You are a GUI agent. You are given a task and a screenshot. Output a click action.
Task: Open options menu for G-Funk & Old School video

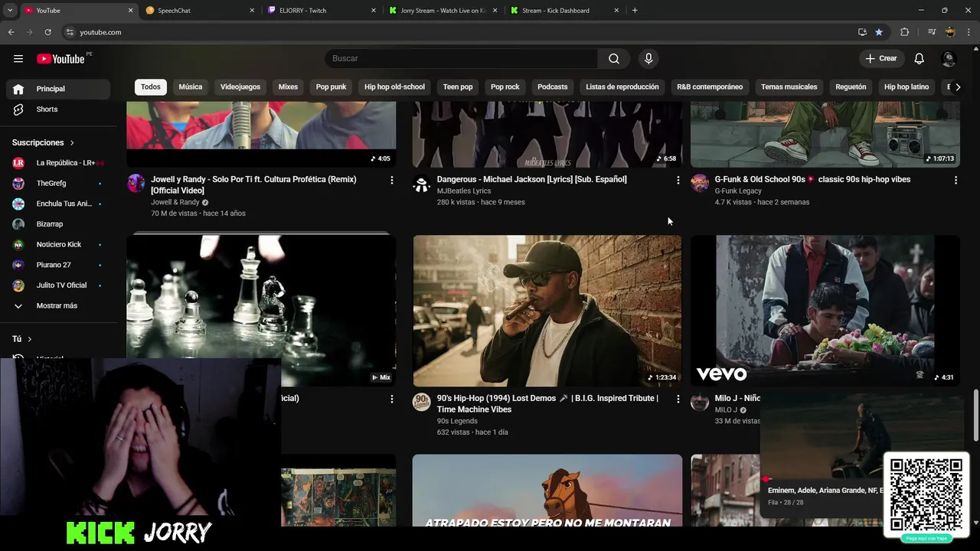[955, 181]
